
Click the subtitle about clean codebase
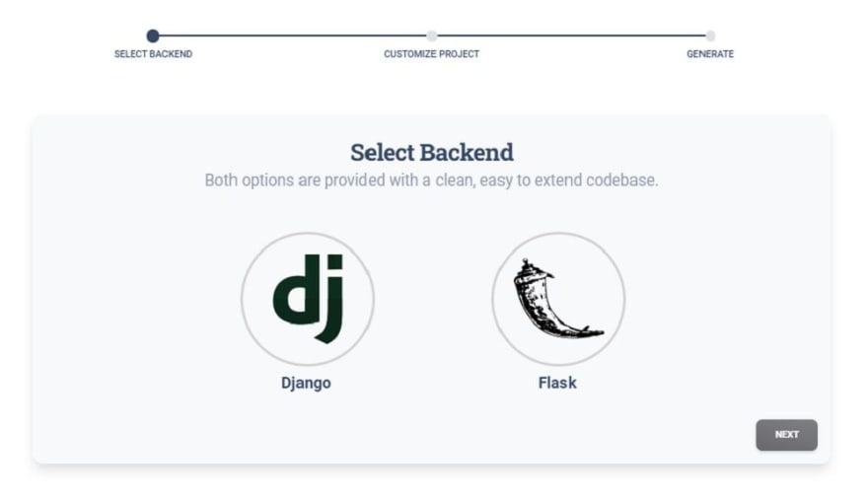[431, 180]
